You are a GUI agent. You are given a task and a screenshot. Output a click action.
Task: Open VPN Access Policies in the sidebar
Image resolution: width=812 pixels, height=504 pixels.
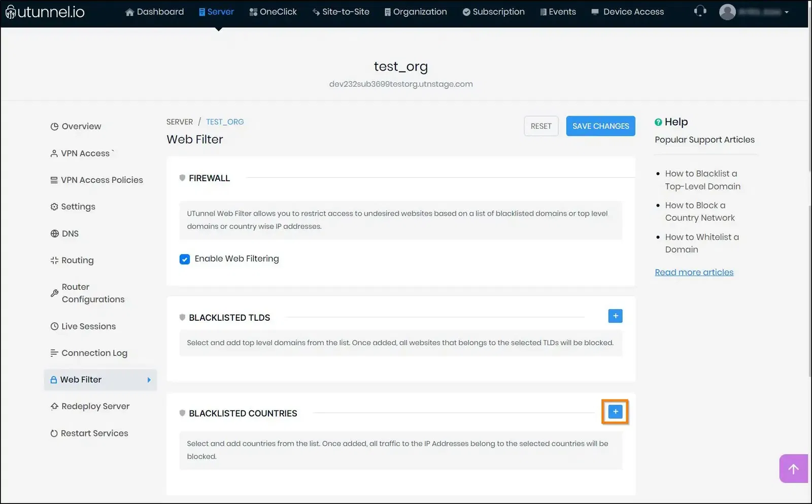point(96,180)
